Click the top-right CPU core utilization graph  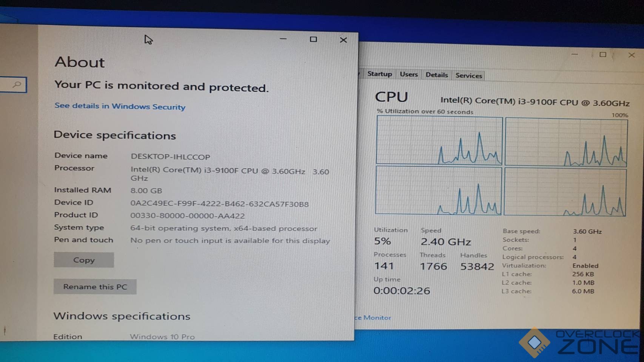point(566,142)
